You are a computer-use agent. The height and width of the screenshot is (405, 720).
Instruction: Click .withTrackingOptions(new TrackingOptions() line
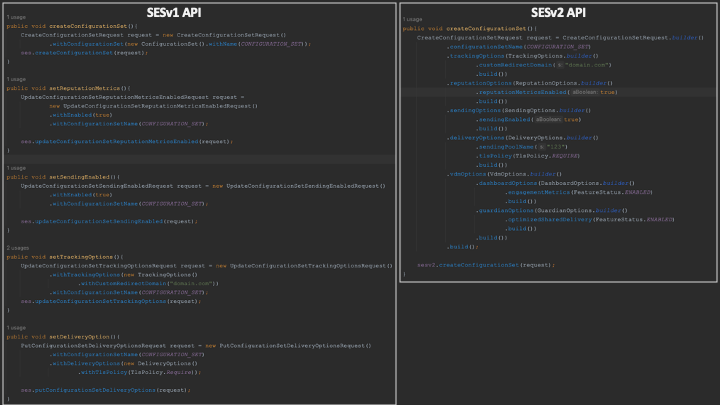[x=124, y=275]
